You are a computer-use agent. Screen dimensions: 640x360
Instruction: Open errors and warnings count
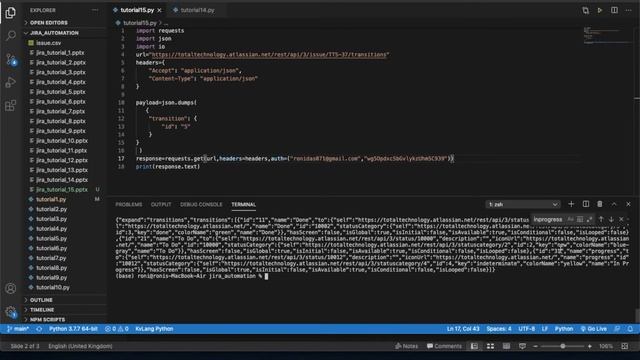[x=117, y=329]
